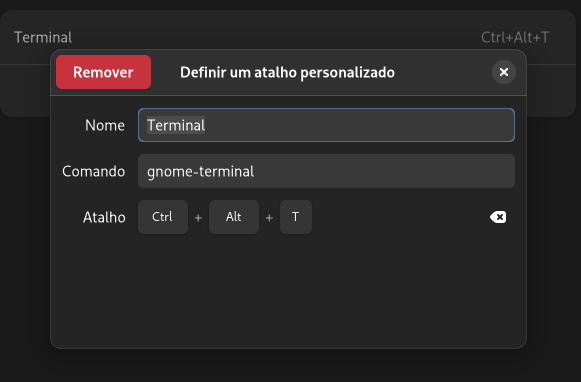The image size is (581, 382).
Task: Click the plus sign between Ctrl and Alt
Action: (198, 218)
